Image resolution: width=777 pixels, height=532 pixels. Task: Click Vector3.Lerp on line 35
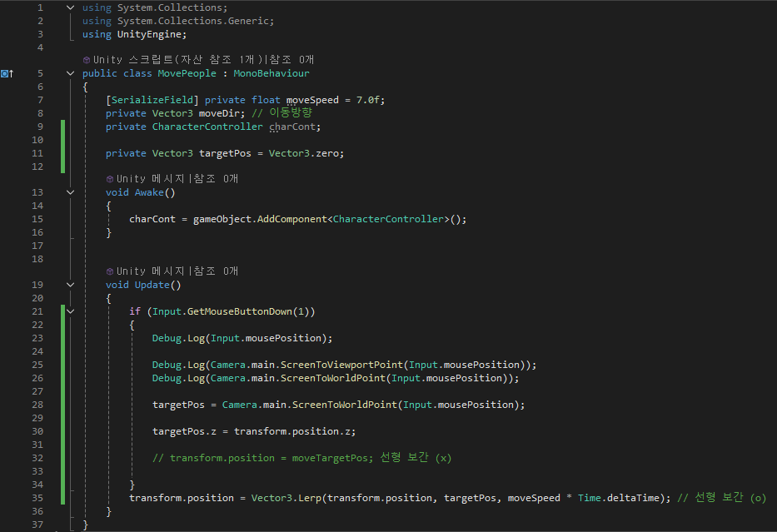pyautogui.click(x=286, y=498)
